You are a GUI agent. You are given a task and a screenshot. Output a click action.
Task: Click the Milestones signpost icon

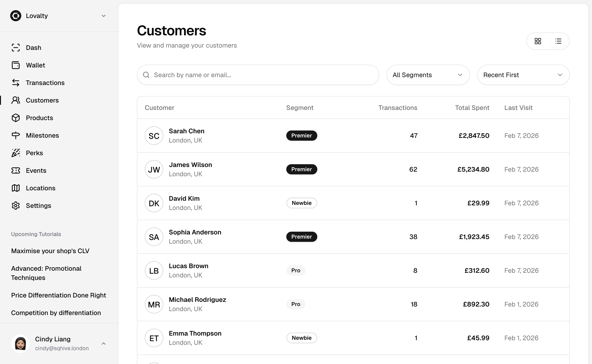16,136
